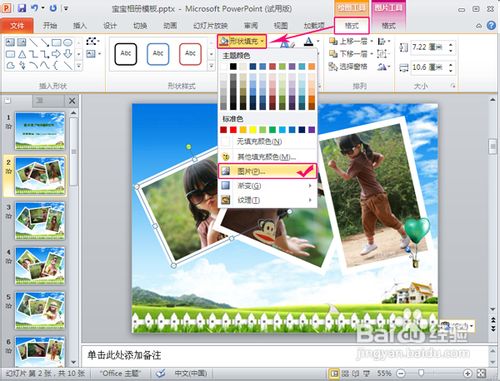Select the Rectangle shape in shapes gallery
Screen dimensions: 500x381
pos(56,42)
